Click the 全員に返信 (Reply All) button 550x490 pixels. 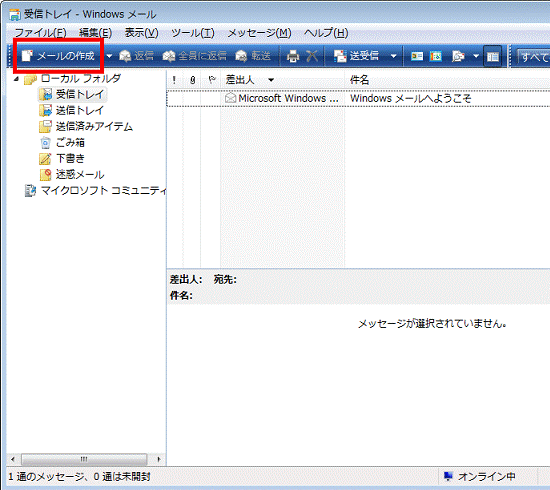tap(195, 56)
